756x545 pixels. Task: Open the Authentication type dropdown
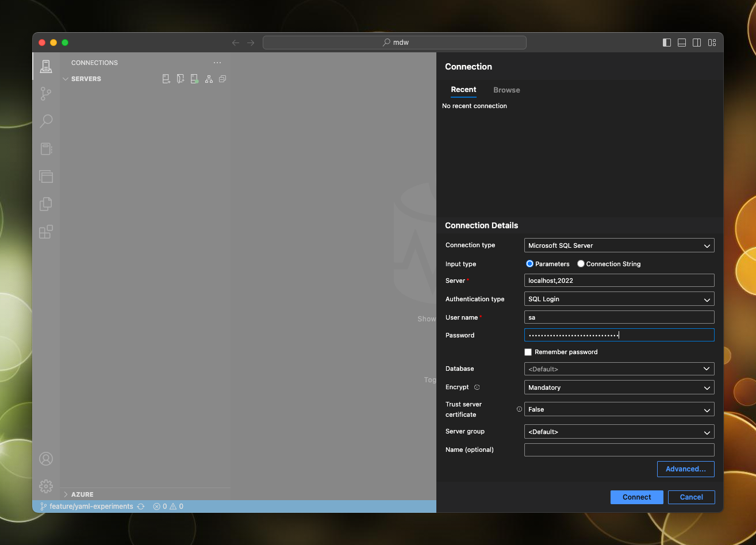point(619,299)
